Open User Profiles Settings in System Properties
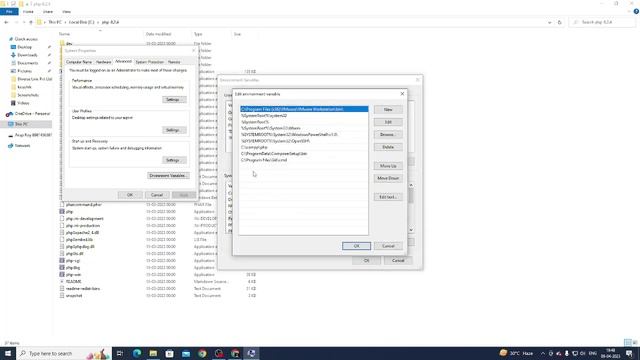Image resolution: width=640 pixels, height=360 pixels. click(174, 130)
